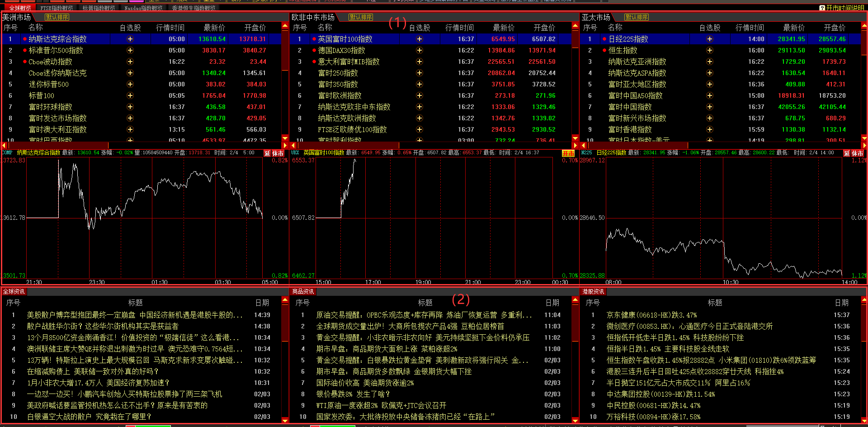
Task: Add 日经225指数 to watchlist with plus icon
Action: 710,39
